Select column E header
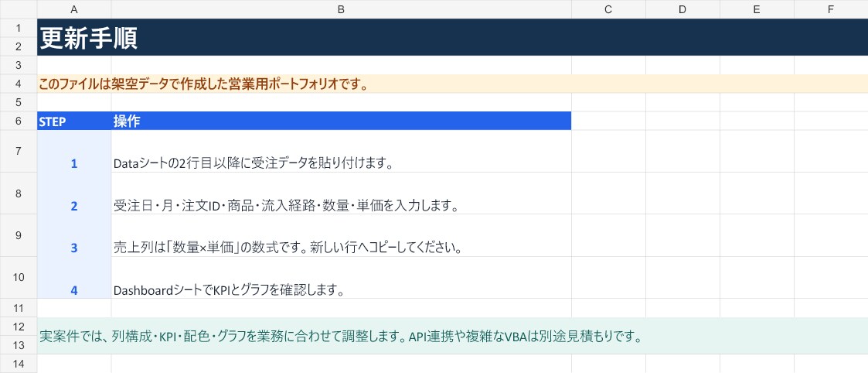868x373 pixels. pyautogui.click(x=757, y=9)
